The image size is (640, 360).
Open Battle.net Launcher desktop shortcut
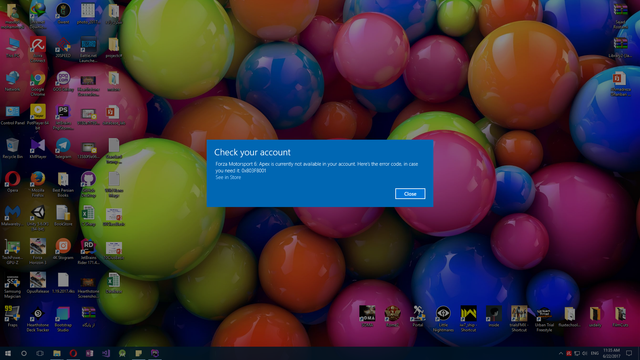pos(88,50)
